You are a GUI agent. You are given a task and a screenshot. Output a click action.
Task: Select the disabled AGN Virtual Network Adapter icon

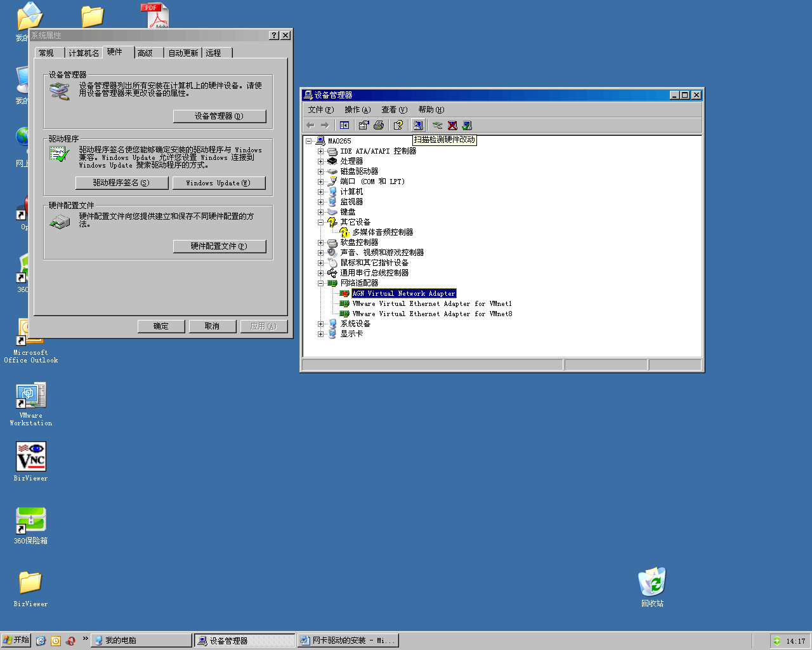pos(344,293)
